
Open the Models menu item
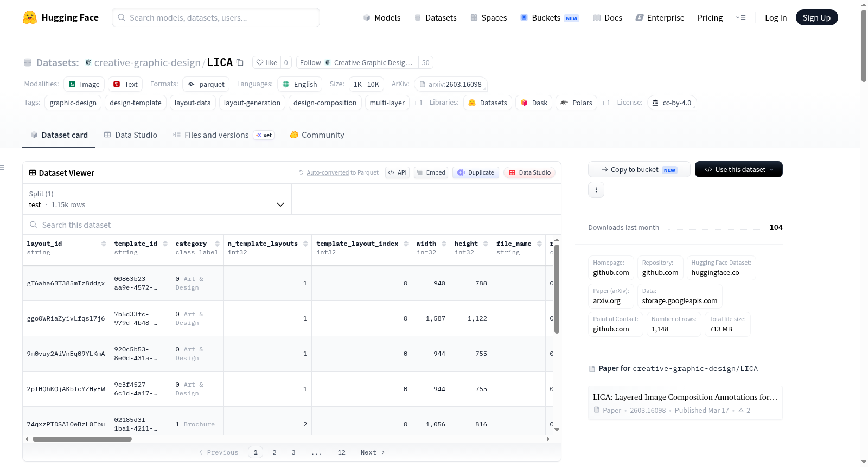click(382, 17)
